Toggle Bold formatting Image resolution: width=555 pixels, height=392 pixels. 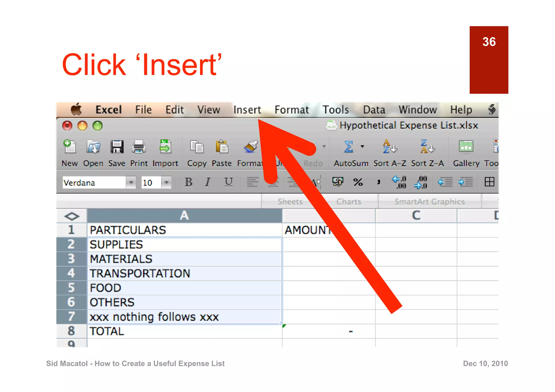click(188, 182)
